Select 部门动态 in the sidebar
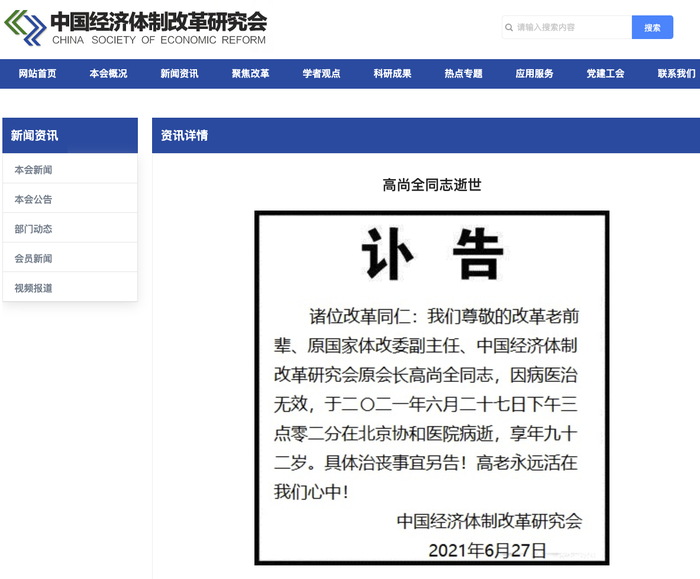700x579 pixels. coord(70,229)
